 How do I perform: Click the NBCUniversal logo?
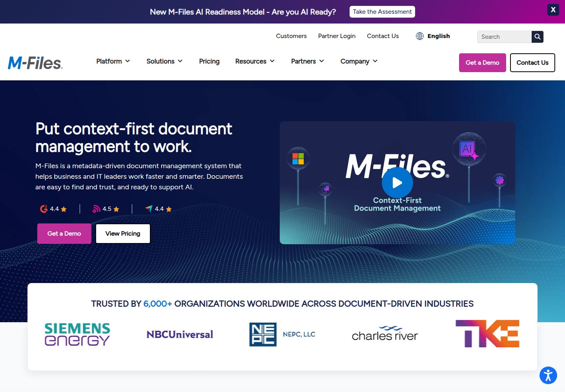pos(180,334)
